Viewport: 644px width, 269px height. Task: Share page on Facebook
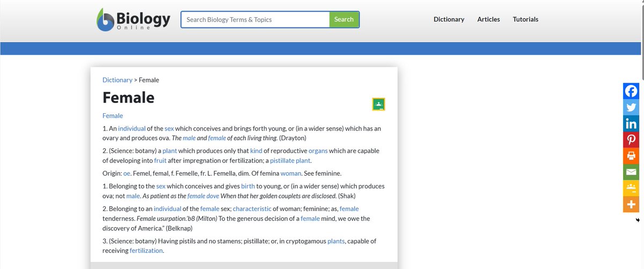pyautogui.click(x=631, y=91)
